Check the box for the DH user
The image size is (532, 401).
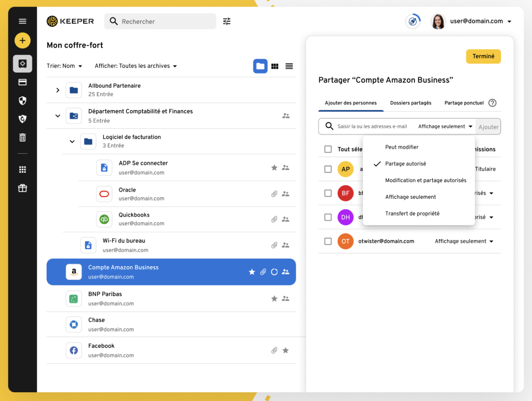328,217
